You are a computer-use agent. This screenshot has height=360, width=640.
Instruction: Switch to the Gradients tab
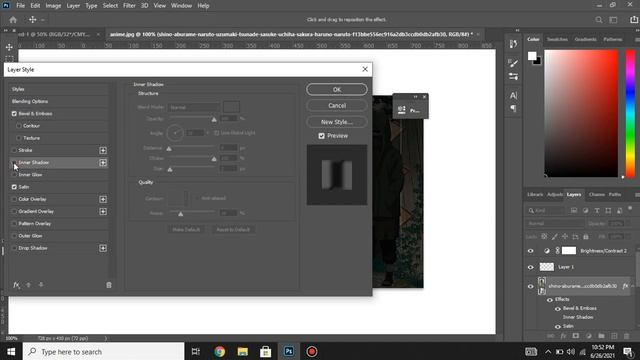(585, 40)
